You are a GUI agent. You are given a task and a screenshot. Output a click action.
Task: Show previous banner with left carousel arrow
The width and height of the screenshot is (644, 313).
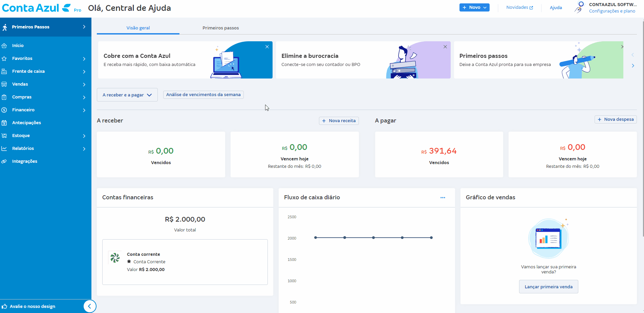pyautogui.click(x=633, y=55)
